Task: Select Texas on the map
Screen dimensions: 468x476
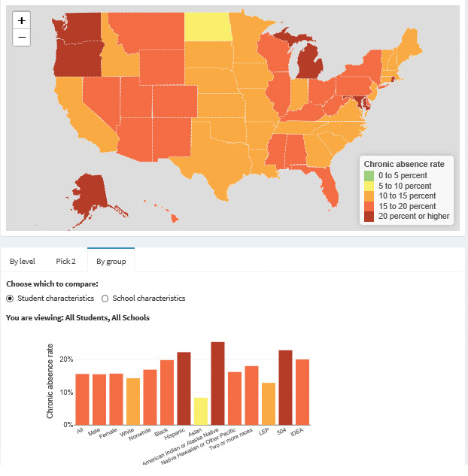Action: 219,161
